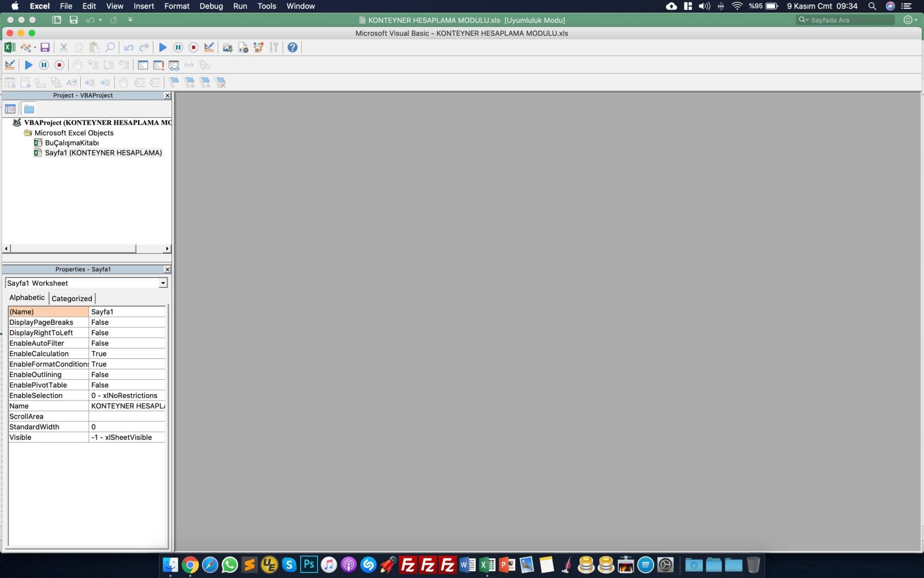Open the insert object dropdown arrow in the toolbar

tap(35, 47)
